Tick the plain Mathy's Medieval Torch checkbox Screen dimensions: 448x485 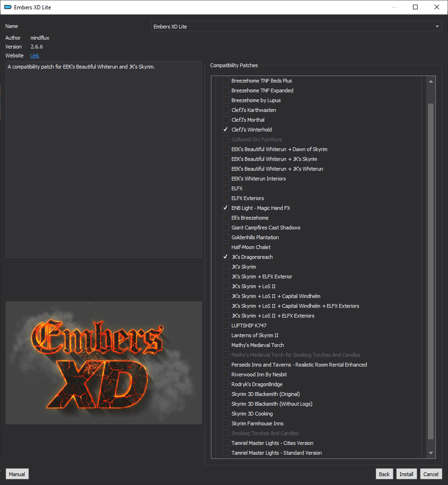pyautogui.click(x=226, y=345)
